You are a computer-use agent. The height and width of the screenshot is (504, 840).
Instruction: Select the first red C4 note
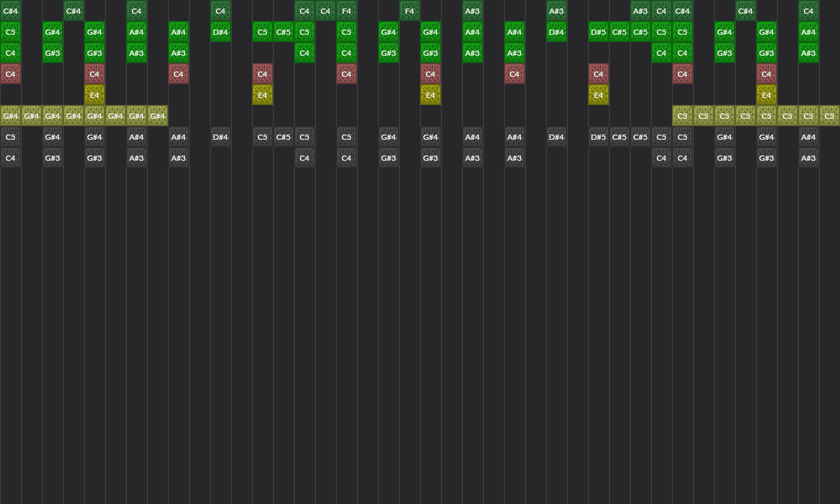click(x=10, y=73)
